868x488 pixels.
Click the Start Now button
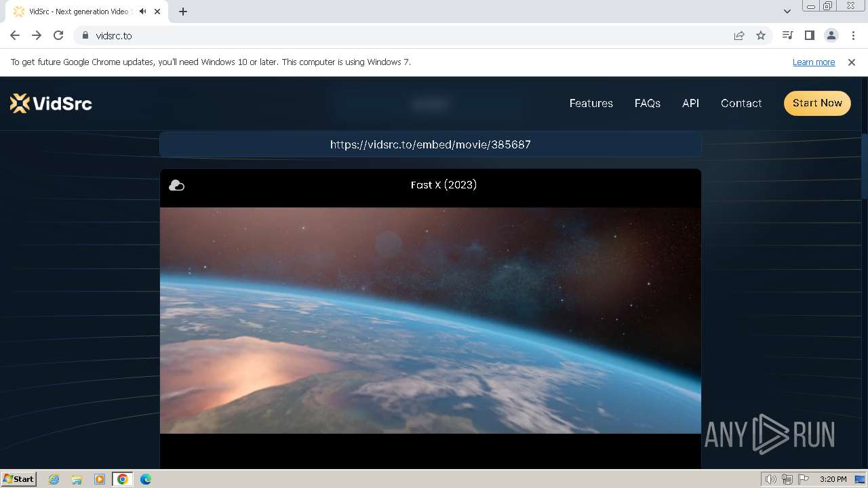point(817,103)
